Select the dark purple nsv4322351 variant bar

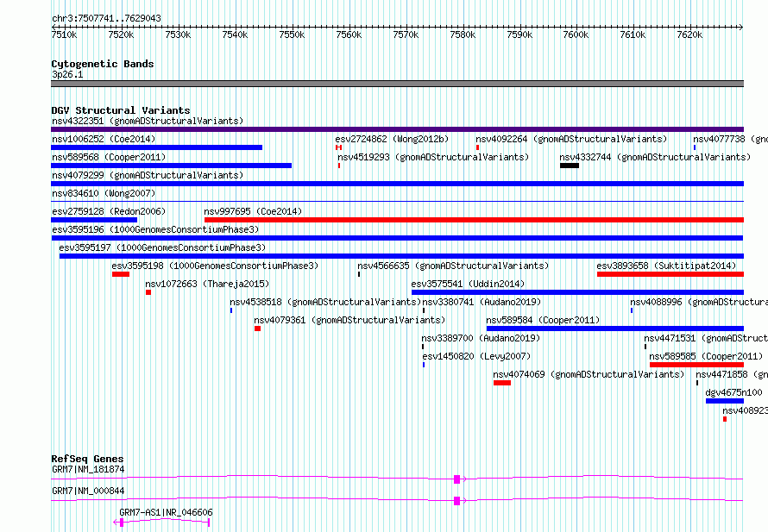[x=397, y=129]
